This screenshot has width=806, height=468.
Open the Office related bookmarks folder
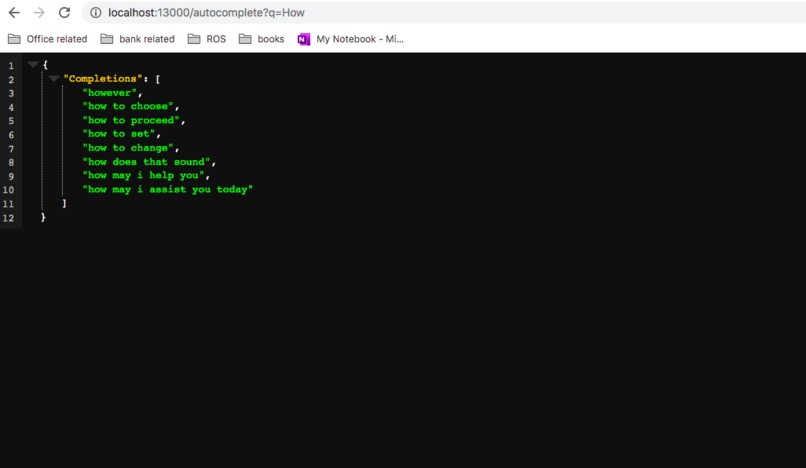48,39
